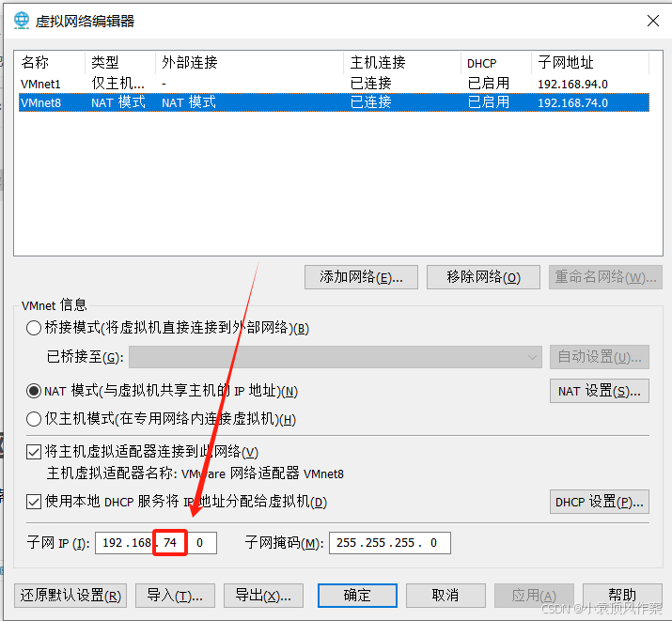Open 帮助 help button
672x621 pixels.
(622, 596)
